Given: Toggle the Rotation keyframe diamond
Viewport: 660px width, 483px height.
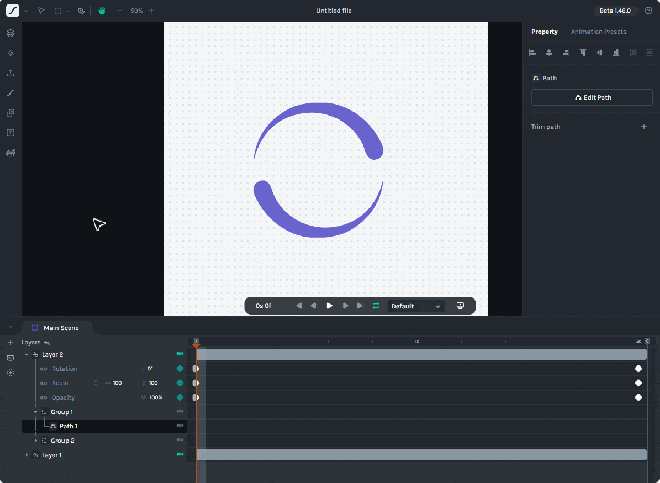Looking at the screenshot, I should tap(180, 368).
